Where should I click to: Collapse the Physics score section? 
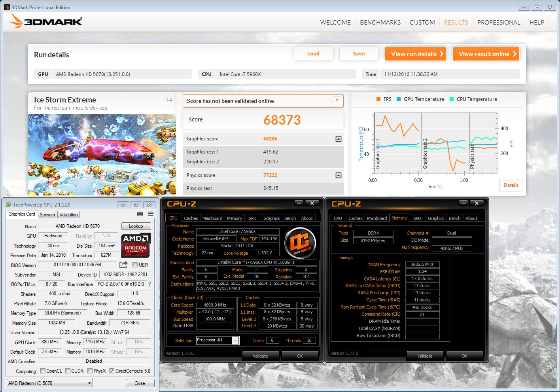pos(338,175)
